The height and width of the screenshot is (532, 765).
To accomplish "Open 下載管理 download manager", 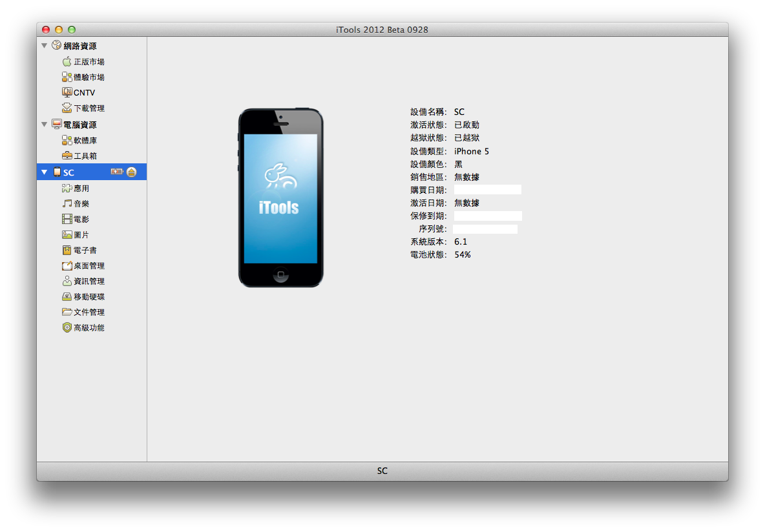I will point(89,108).
